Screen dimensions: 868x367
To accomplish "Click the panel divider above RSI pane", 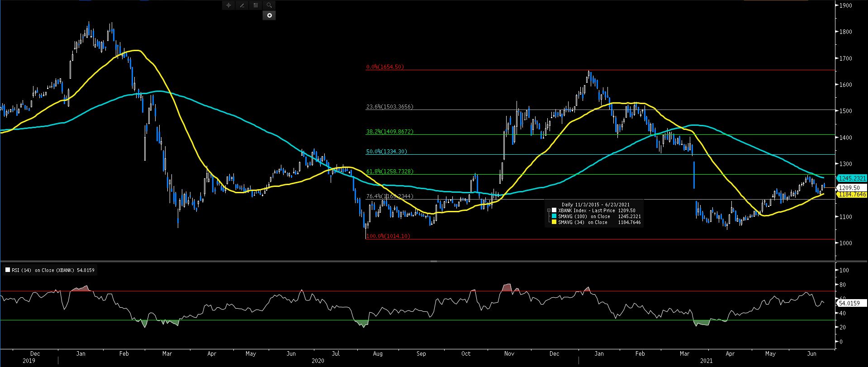I will pos(433,261).
